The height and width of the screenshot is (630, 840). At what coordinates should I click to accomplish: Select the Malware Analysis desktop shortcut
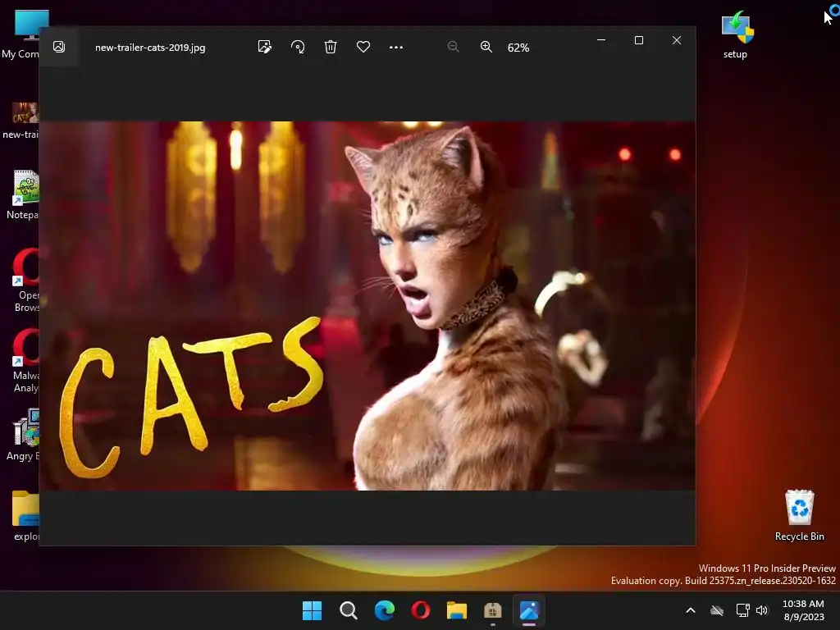[25, 360]
